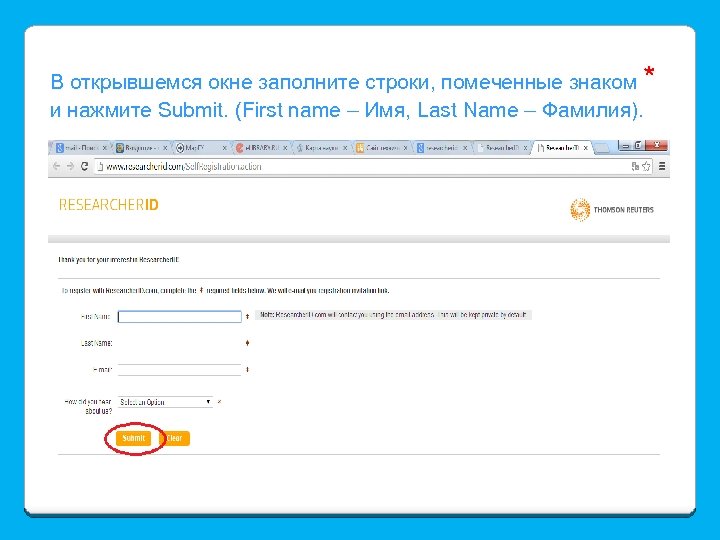The width and height of the screenshot is (720, 540).
Task: Focus the E-mail input field
Action: point(180,370)
